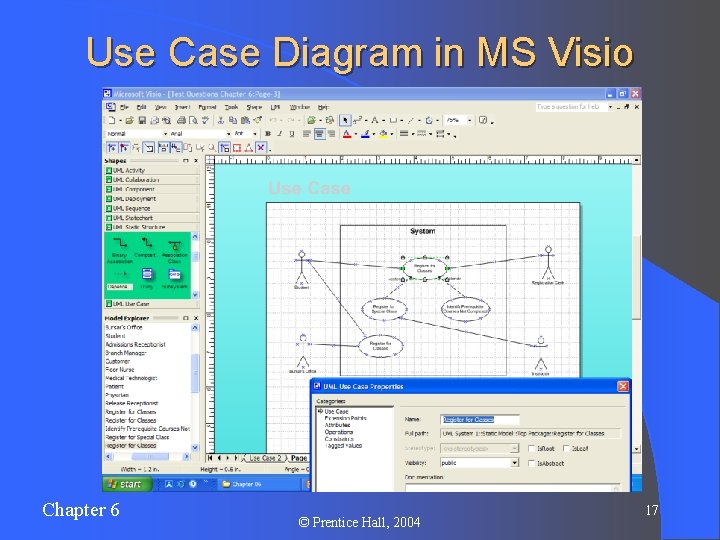
Task: Expand the UML Use Case stencil
Action: 152,304
